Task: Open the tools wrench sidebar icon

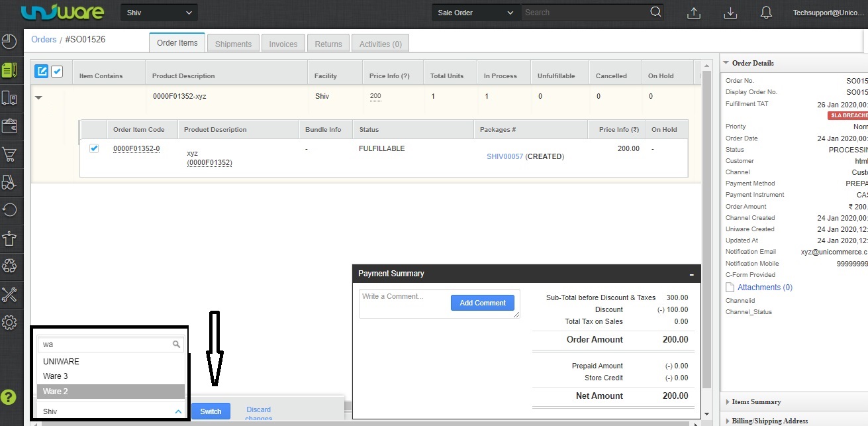Action: [x=9, y=294]
